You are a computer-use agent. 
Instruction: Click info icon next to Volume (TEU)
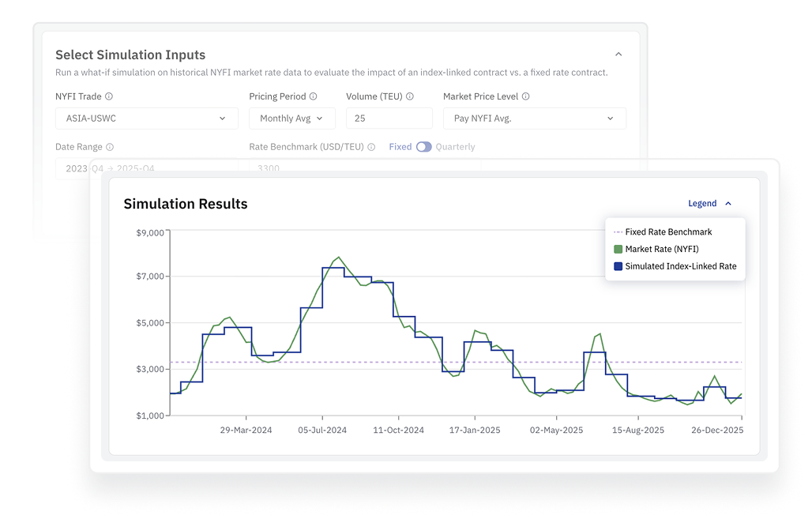(410, 96)
